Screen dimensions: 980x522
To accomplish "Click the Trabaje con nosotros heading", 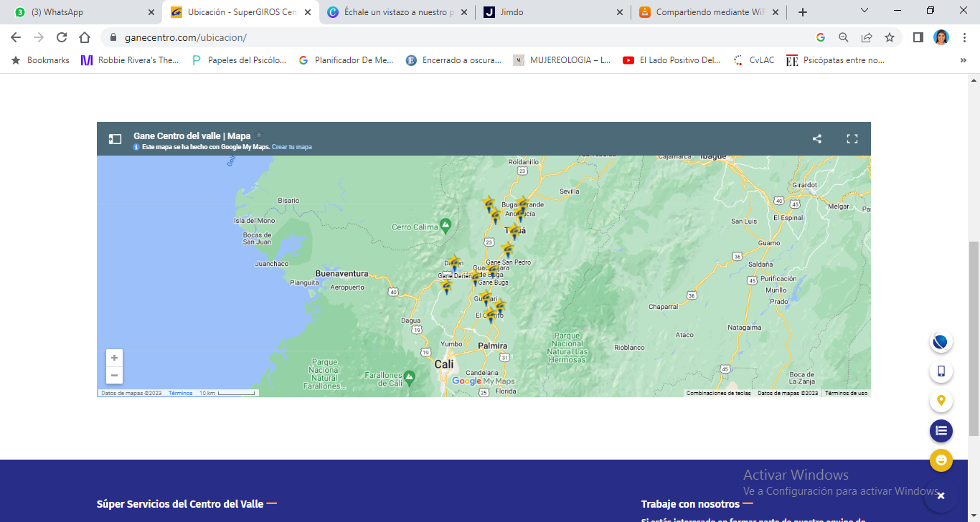I will (690, 504).
